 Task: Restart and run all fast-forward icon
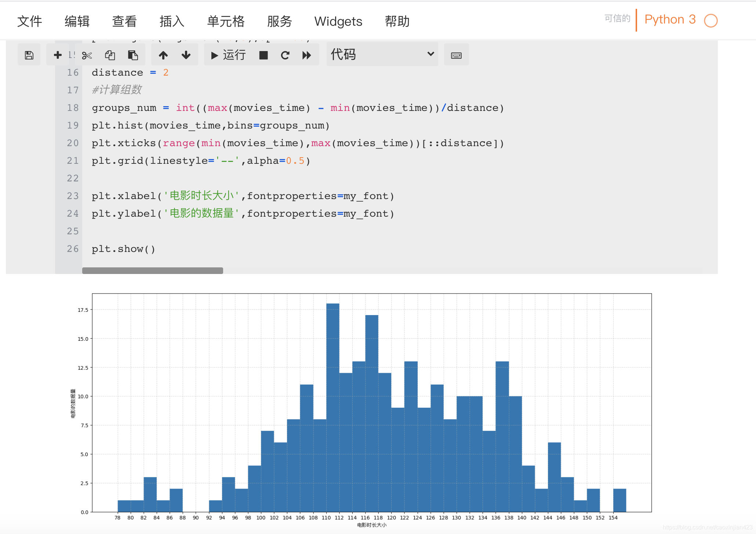[307, 55]
